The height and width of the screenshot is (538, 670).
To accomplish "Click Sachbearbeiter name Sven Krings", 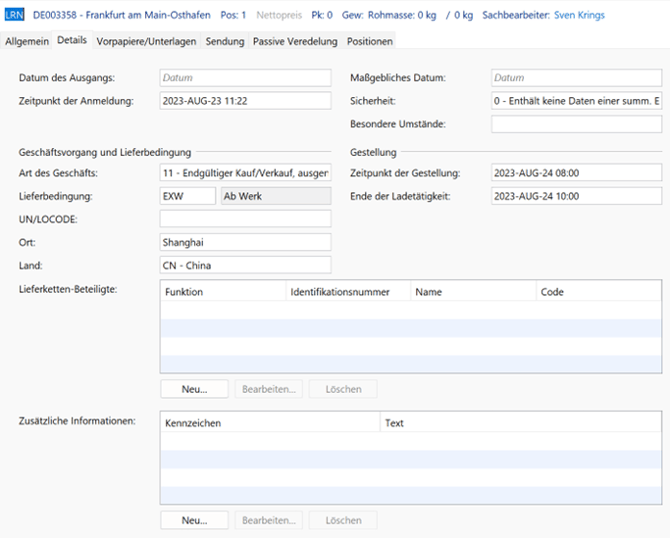I will click(579, 15).
